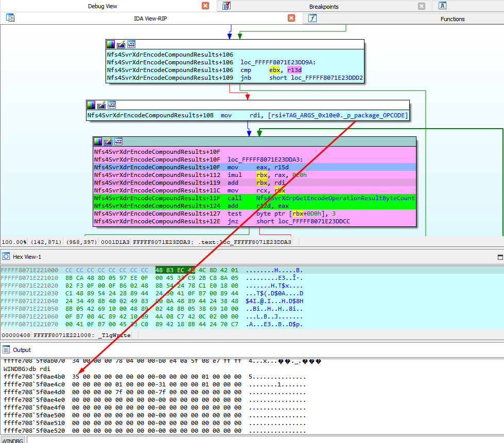Click group nodes icon on pink block

click(x=118, y=141)
